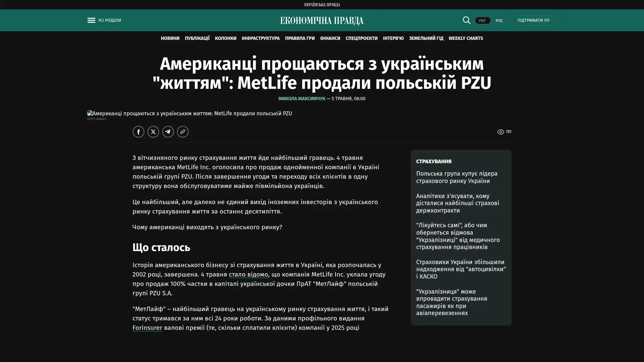The height and width of the screenshot is (362, 644).
Task: Click the Економічна правда logo
Action: (322, 21)
